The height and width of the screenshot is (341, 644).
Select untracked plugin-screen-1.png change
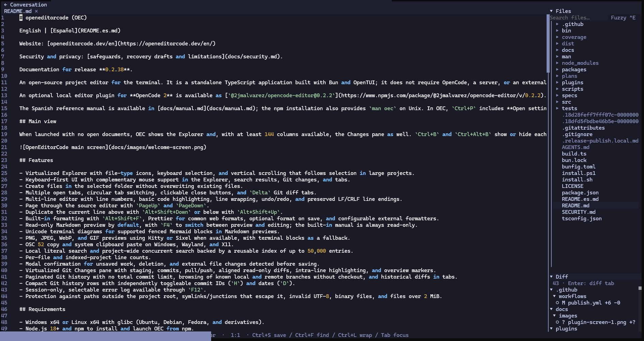(595, 322)
